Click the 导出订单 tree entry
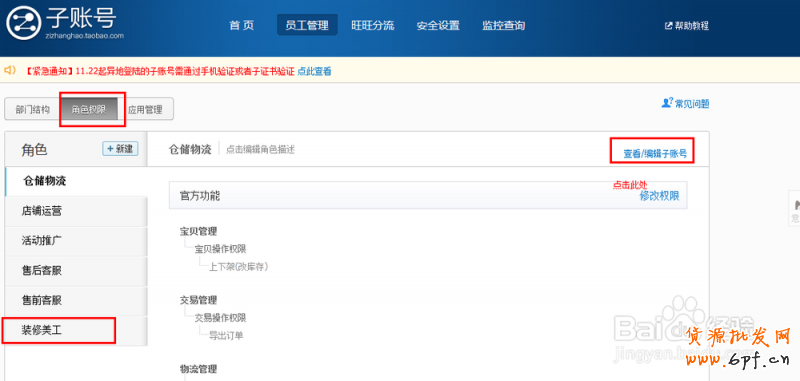The width and height of the screenshot is (800, 381). (226, 336)
